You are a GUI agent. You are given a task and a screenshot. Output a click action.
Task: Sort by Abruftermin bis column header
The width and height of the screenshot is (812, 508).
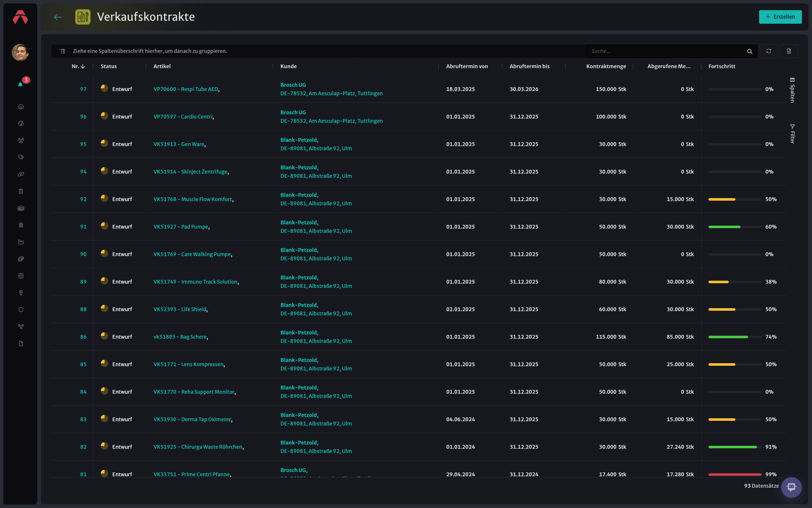click(529, 66)
